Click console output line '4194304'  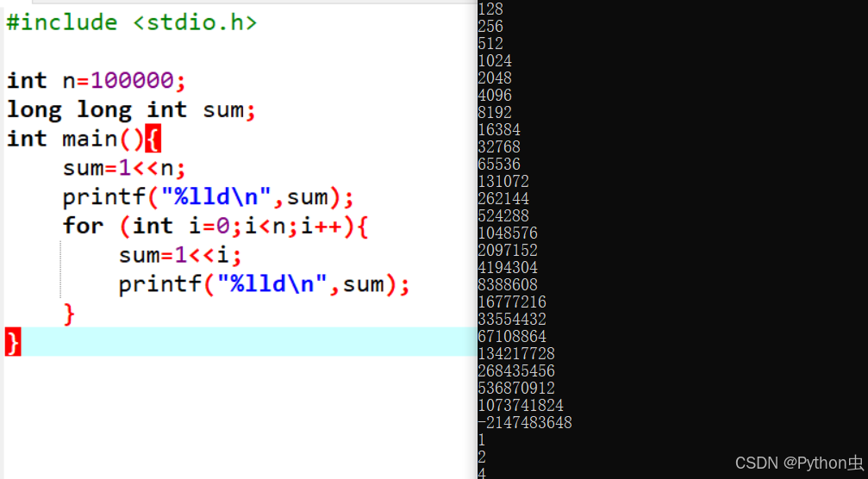508,267
